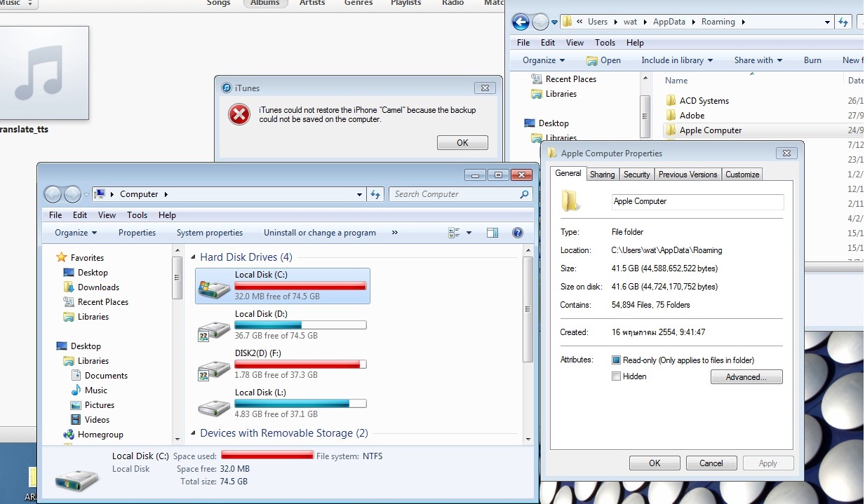Click the Burn button in Roaming window

(812, 60)
